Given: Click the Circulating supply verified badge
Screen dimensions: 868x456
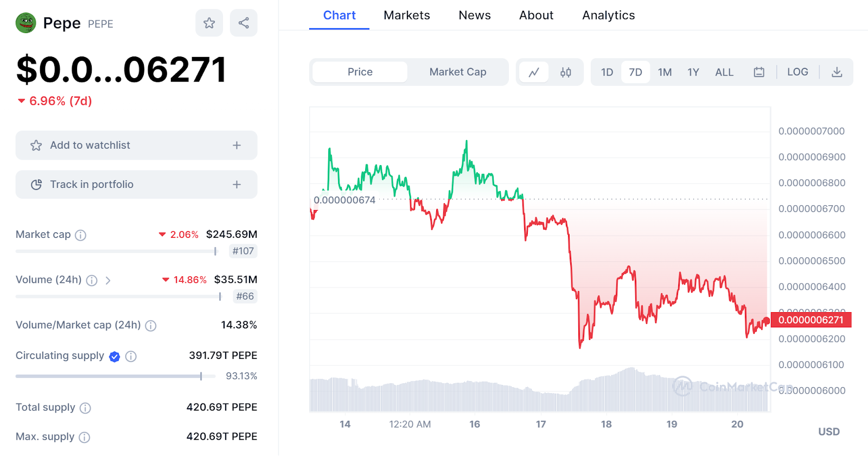Looking at the screenshot, I should (114, 357).
